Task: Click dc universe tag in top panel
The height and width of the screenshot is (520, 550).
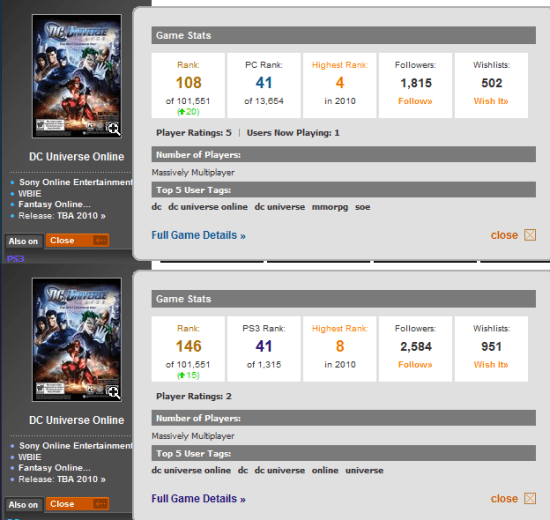Action: 280,207
